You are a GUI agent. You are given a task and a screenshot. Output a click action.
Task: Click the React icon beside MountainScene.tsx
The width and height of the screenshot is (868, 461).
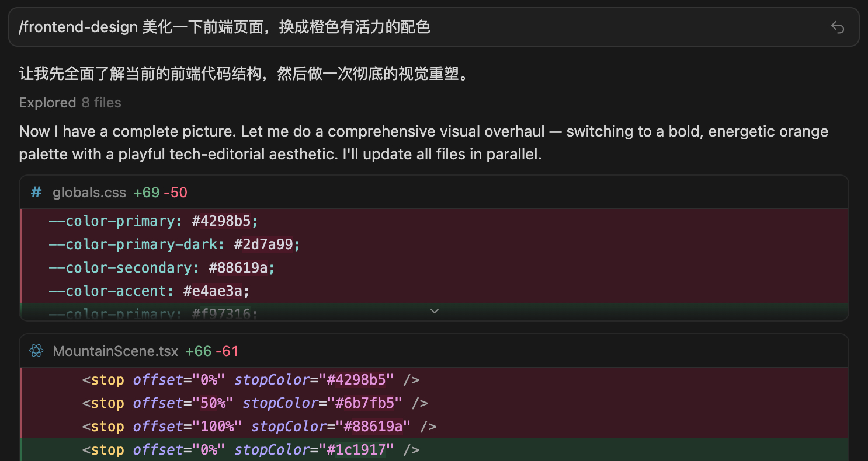[x=36, y=351]
